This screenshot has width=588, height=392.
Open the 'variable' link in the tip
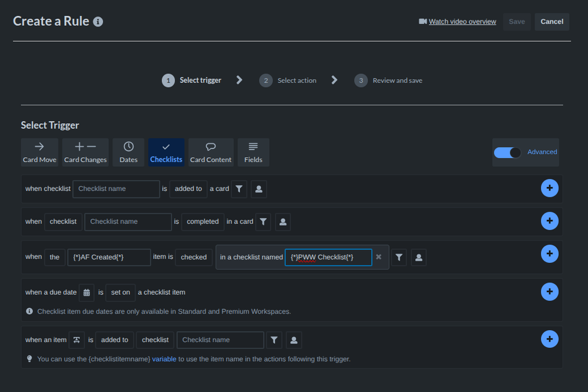tap(164, 360)
